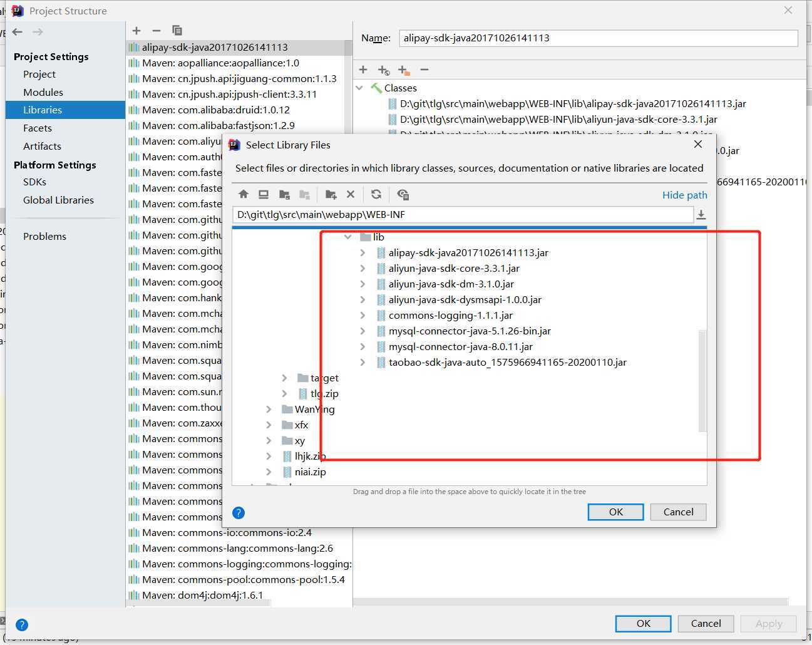Expand lhjk.zip archive node

[x=269, y=456]
